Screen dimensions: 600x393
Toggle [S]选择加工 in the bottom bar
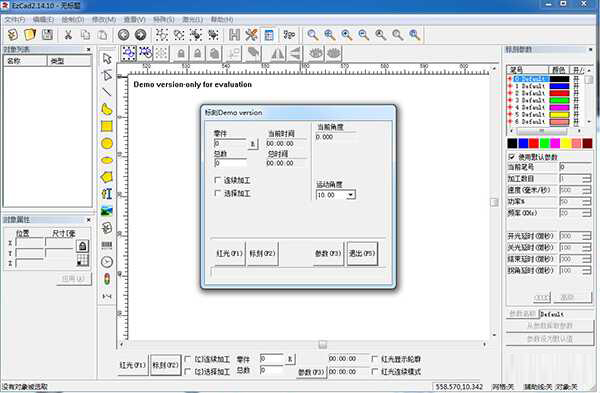coord(188,371)
